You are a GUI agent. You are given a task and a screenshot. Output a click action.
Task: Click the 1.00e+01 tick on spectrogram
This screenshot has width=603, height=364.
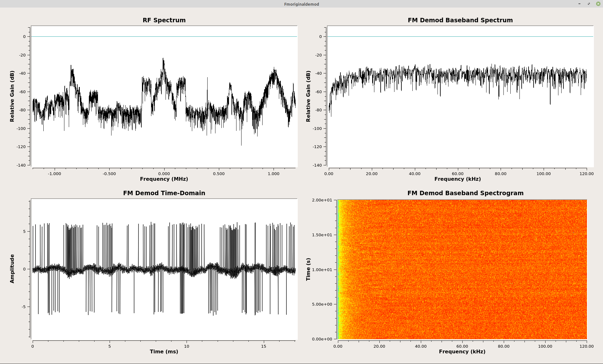(322, 270)
